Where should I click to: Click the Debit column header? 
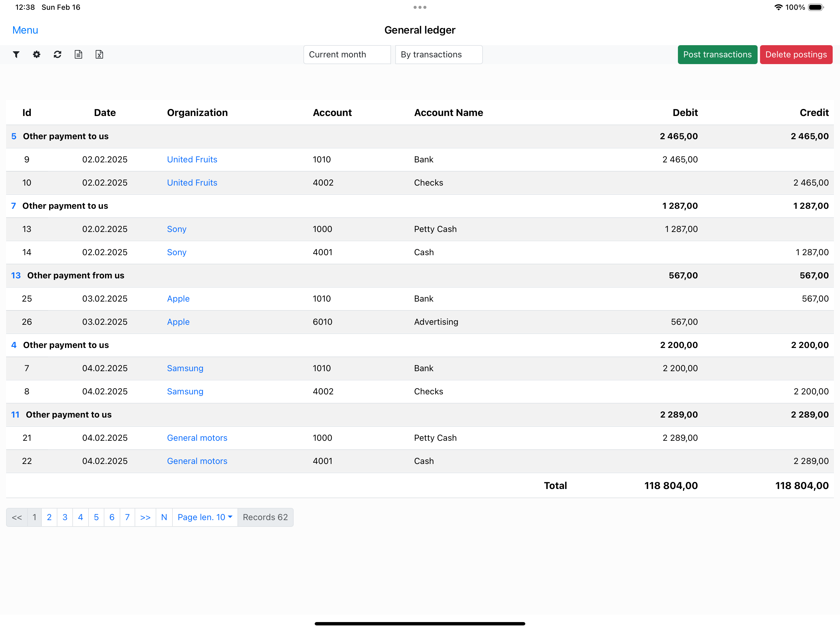(x=685, y=113)
